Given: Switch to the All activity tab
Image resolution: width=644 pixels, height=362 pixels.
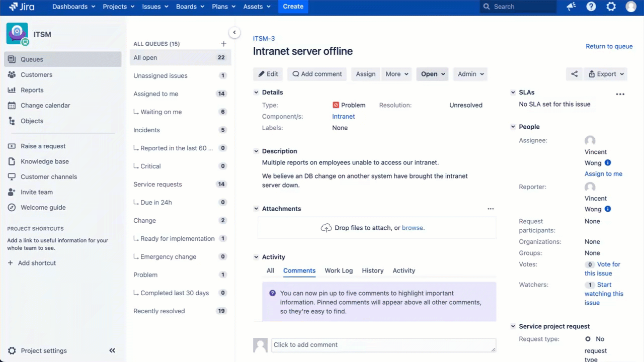Looking at the screenshot, I should tap(270, 270).
